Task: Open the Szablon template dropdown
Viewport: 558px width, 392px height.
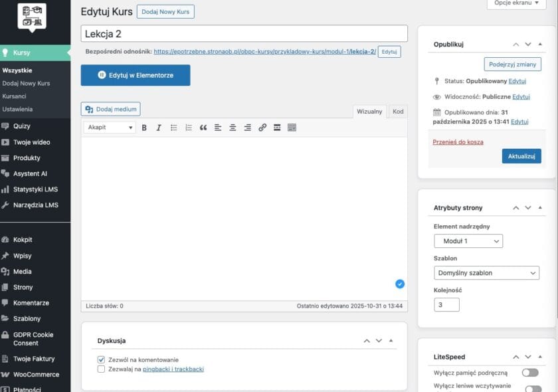Action: [486, 272]
